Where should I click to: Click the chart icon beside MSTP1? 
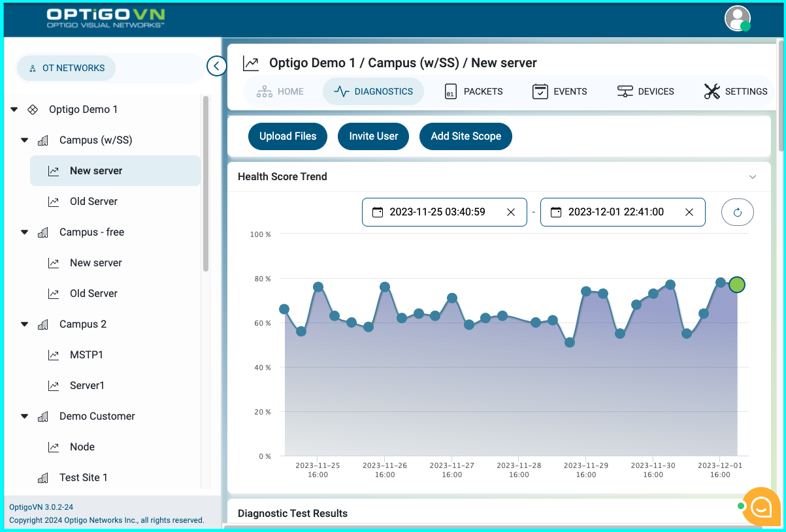click(54, 355)
